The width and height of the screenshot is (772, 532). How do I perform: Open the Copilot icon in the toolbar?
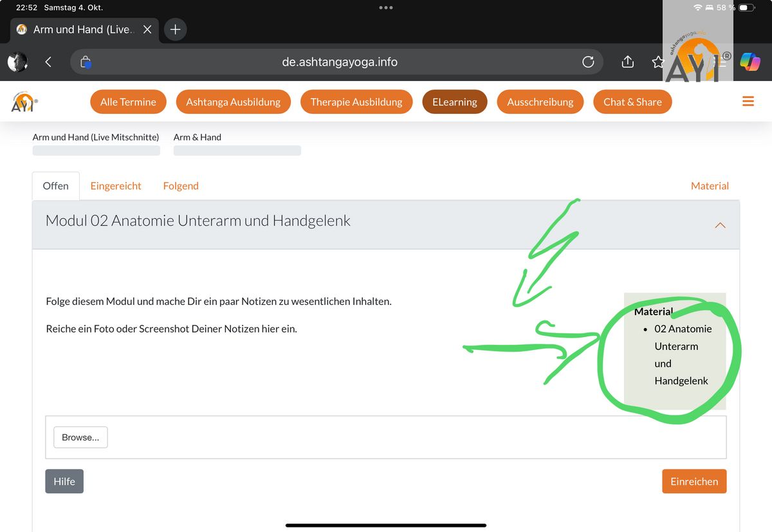click(x=750, y=62)
